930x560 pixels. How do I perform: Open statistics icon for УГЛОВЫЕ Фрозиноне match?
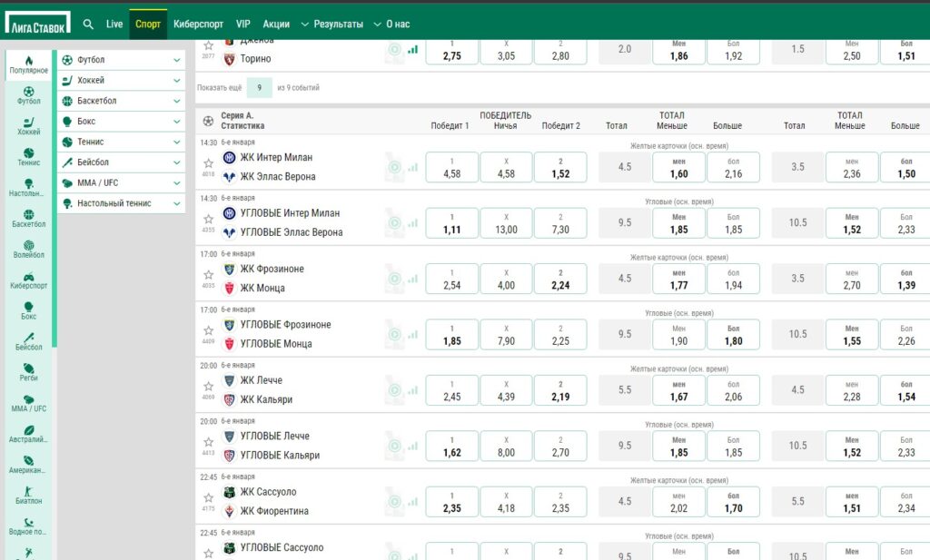[413, 335]
